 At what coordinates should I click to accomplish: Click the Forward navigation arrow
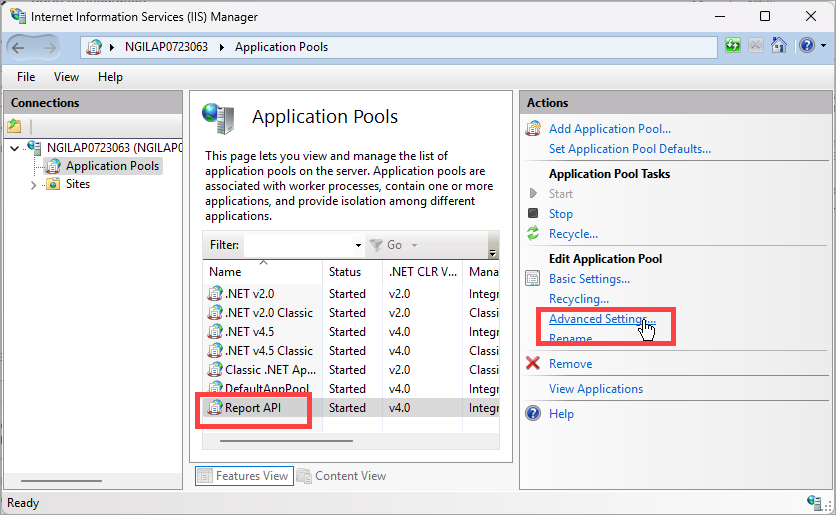click(x=49, y=47)
